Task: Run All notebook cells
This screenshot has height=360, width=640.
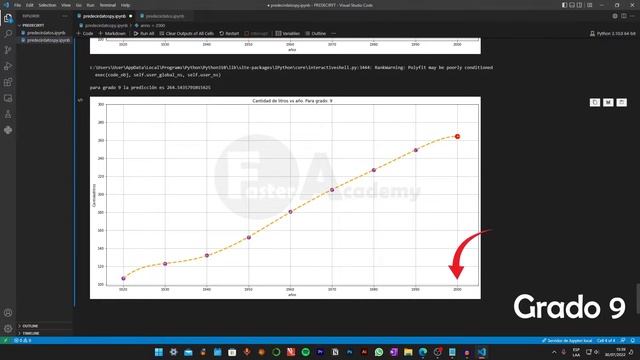Action: pyautogui.click(x=144, y=33)
